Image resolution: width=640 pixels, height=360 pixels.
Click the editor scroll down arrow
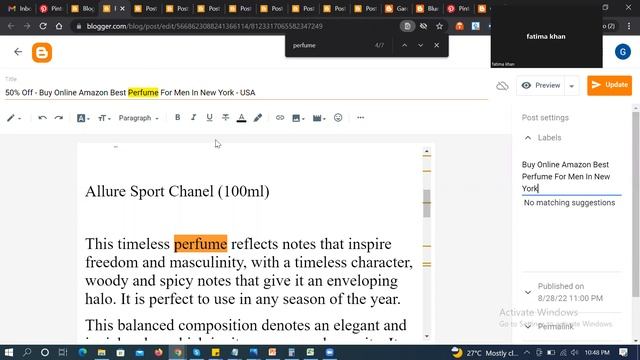point(427,336)
